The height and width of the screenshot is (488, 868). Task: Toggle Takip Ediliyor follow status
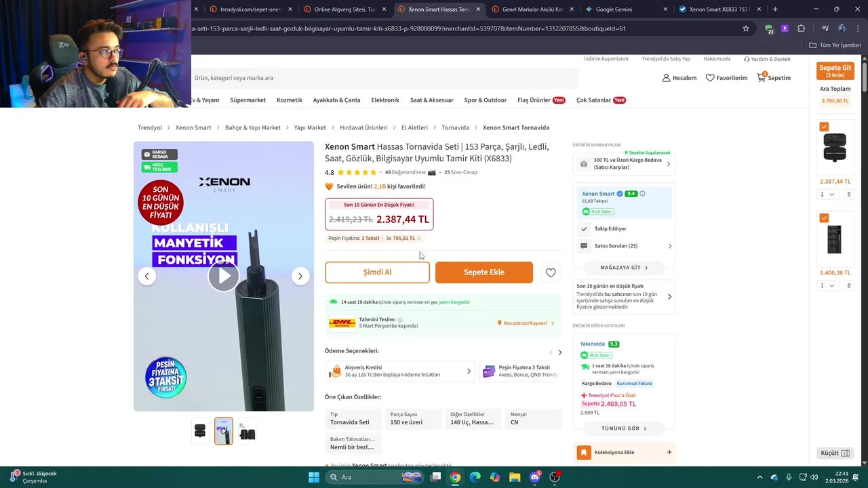coord(624,228)
